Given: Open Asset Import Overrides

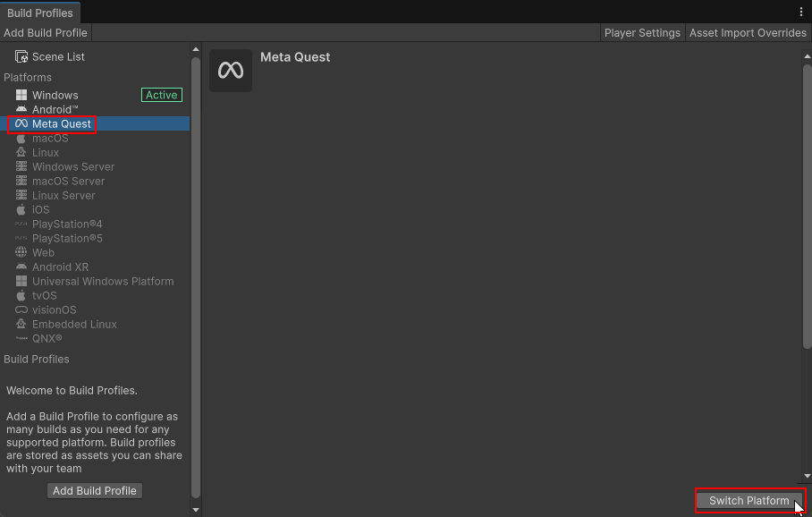Looking at the screenshot, I should coord(748,32).
